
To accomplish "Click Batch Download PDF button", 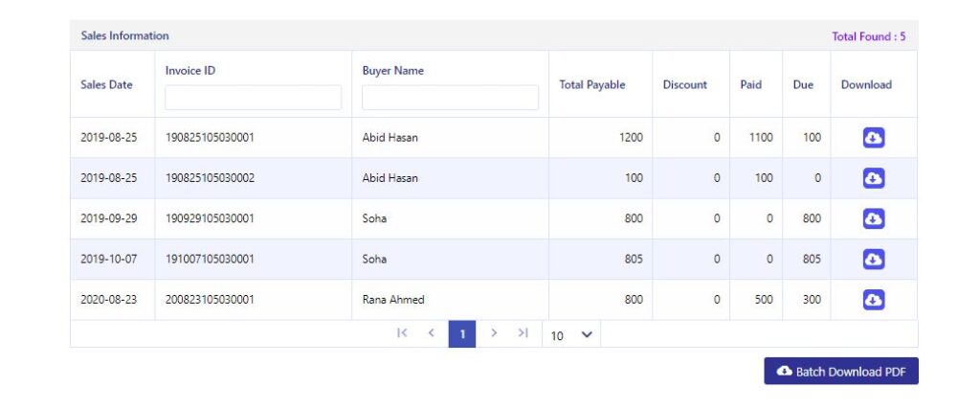I will coord(841,371).
